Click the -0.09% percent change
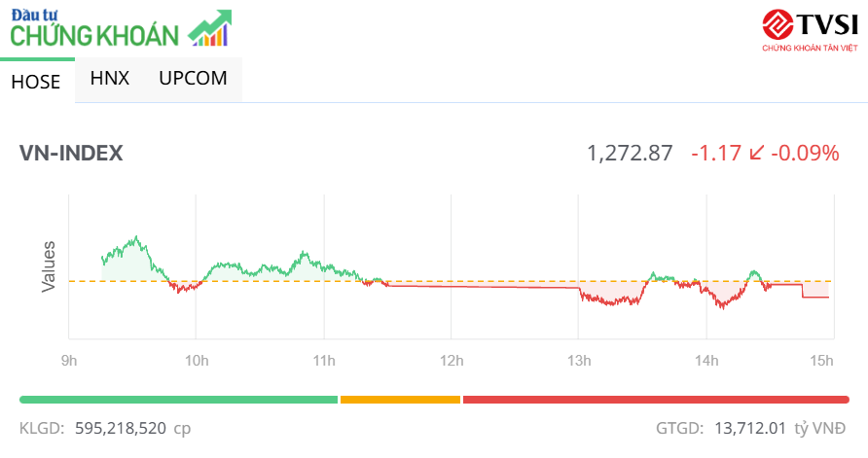This screenshot has width=868, height=458. tap(807, 154)
